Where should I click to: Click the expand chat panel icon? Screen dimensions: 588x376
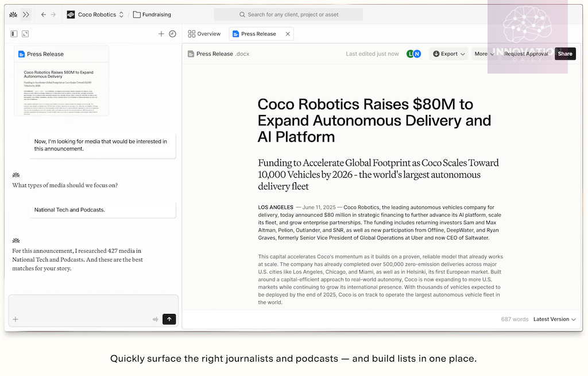[x=25, y=34]
